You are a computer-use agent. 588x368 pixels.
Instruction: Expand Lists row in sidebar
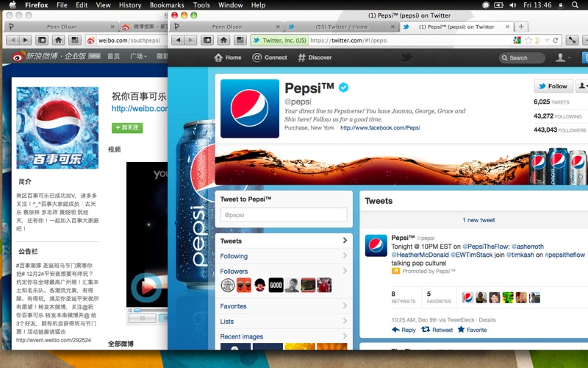tap(284, 322)
